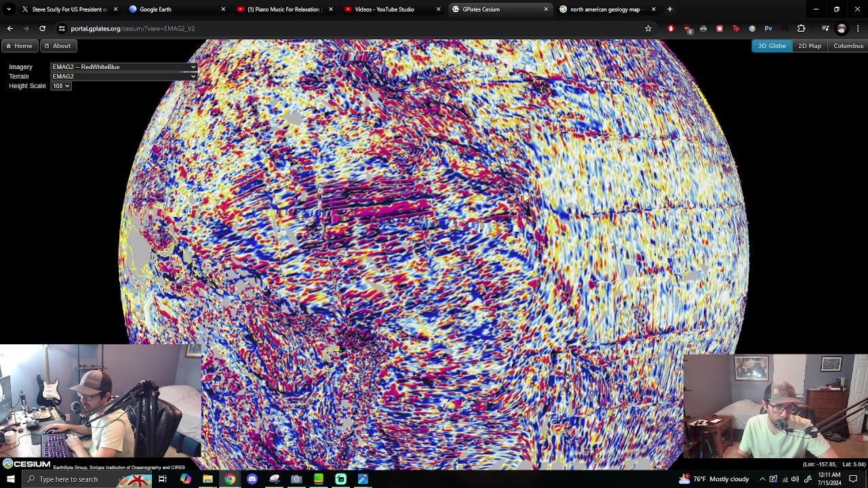Open Chrome from taskbar
This screenshot has width=868, height=488.
coord(230,479)
